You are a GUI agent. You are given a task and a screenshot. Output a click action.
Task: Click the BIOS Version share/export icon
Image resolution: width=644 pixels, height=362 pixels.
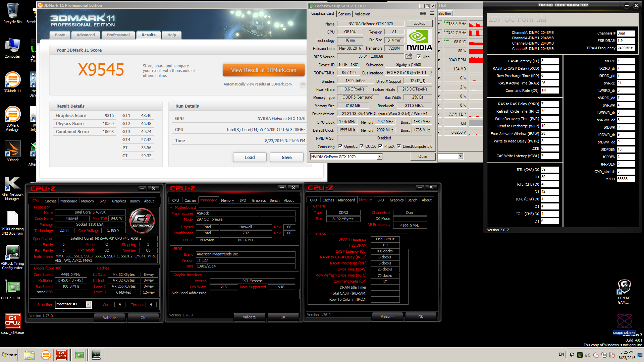[x=409, y=56]
